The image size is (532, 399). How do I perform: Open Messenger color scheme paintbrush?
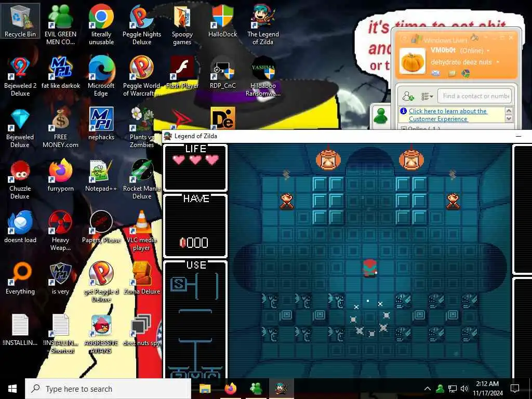pyautogui.click(x=475, y=37)
